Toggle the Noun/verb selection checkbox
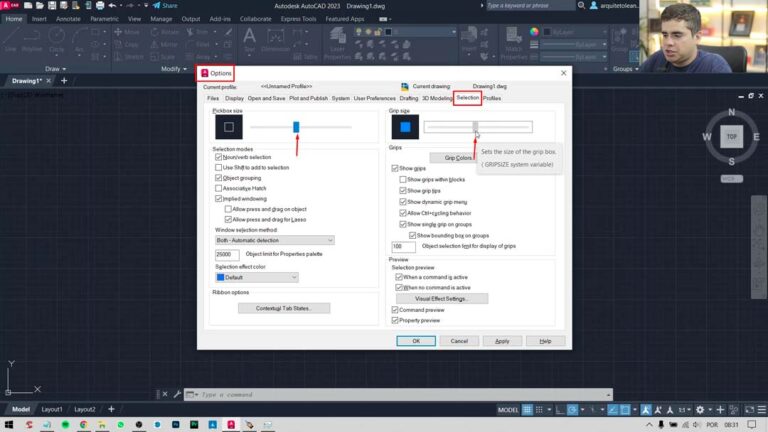768x432 pixels. (218, 157)
